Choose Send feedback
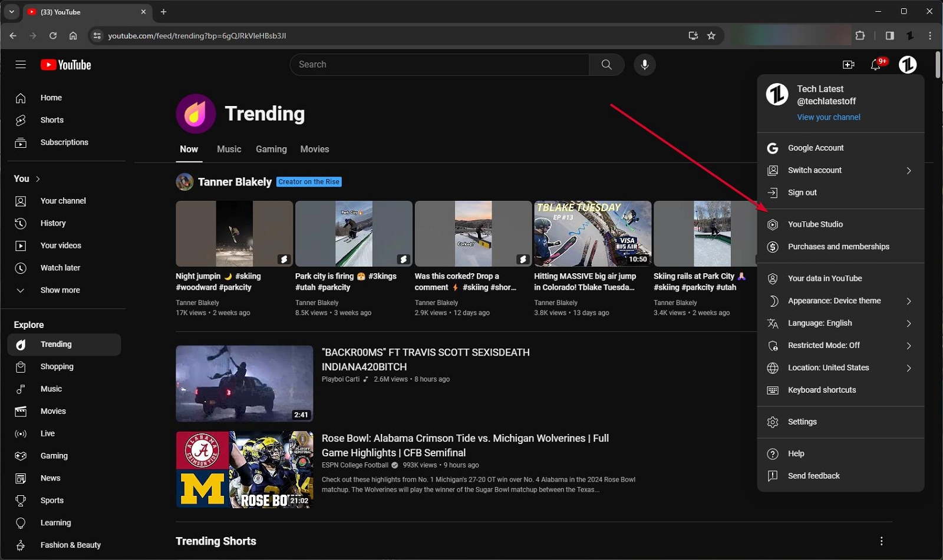This screenshot has height=560, width=943. (840, 476)
